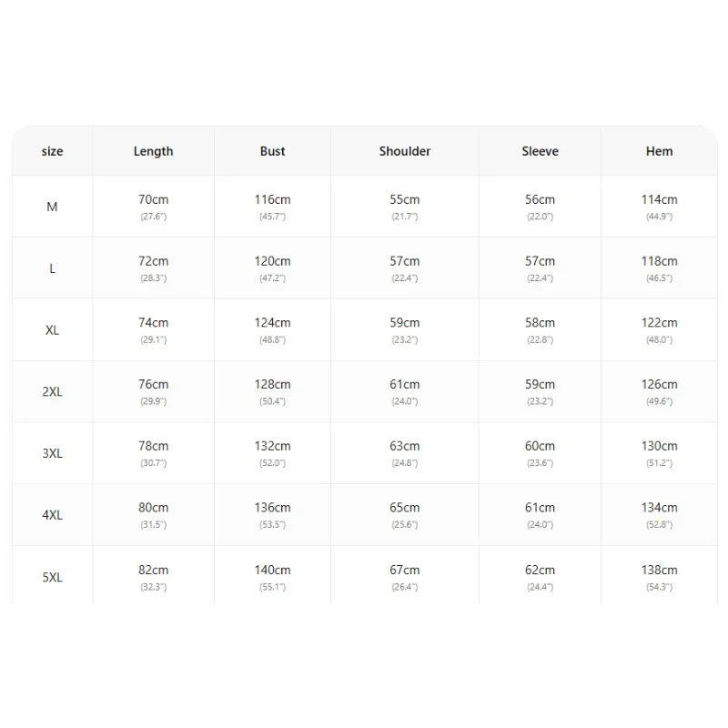Select the 3XL size row label
The width and height of the screenshot is (728, 728).
[52, 453]
